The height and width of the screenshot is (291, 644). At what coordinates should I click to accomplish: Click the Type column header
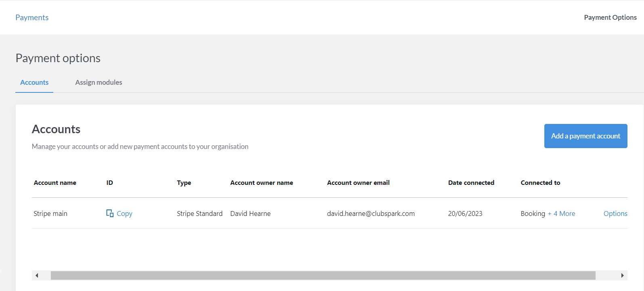click(x=184, y=183)
